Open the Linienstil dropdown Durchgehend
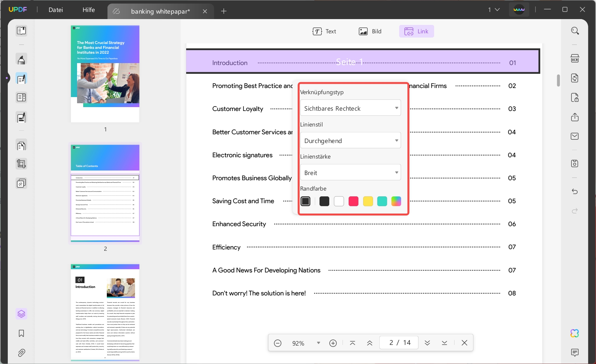Image resolution: width=596 pixels, height=364 pixels. click(x=351, y=140)
